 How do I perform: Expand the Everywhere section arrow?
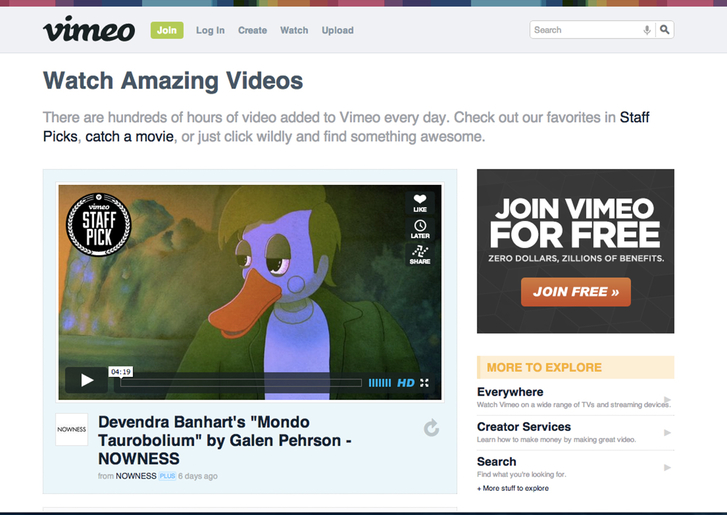[x=667, y=400]
